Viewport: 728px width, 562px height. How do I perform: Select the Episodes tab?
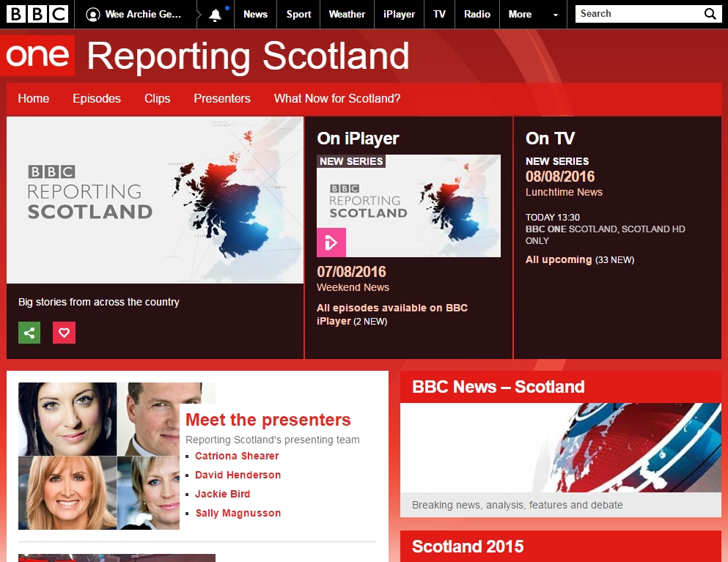[97, 98]
